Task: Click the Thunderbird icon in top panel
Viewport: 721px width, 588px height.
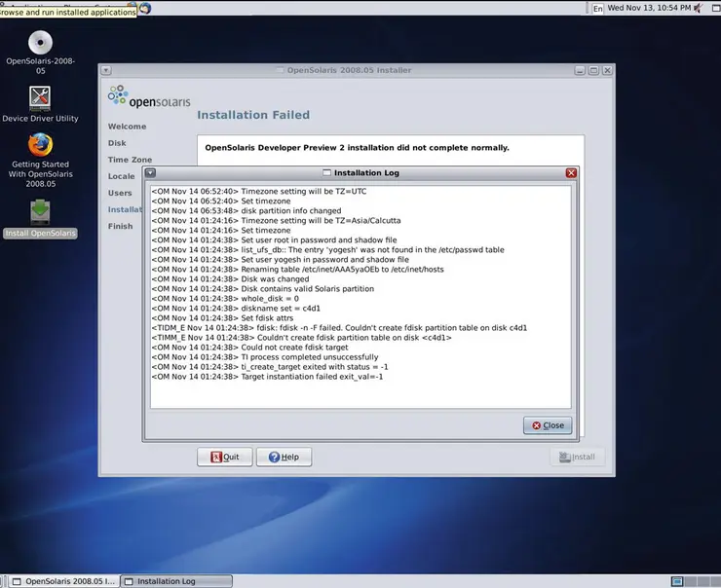Action: pyautogui.click(x=145, y=8)
